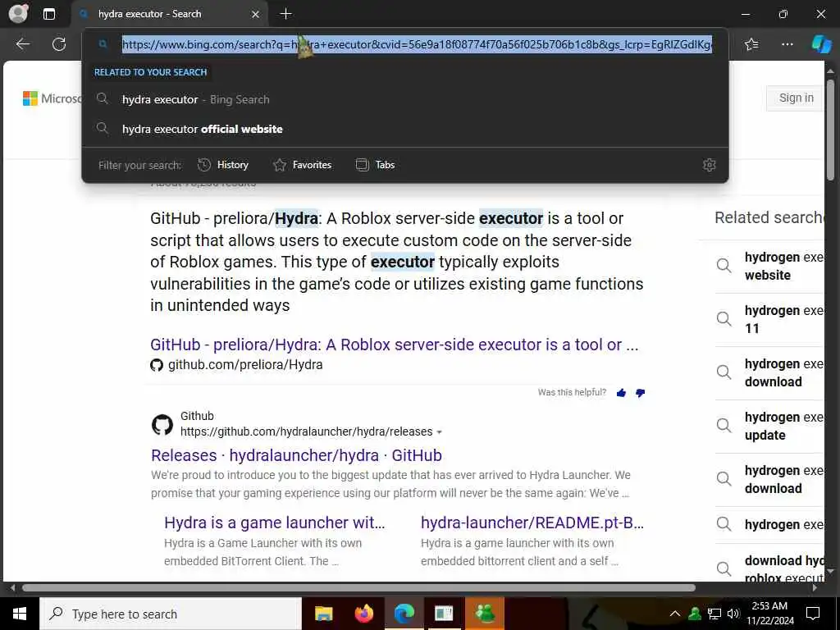Select 'hydra executor official website' suggestion
This screenshot has width=840, height=630.
[x=405, y=129]
